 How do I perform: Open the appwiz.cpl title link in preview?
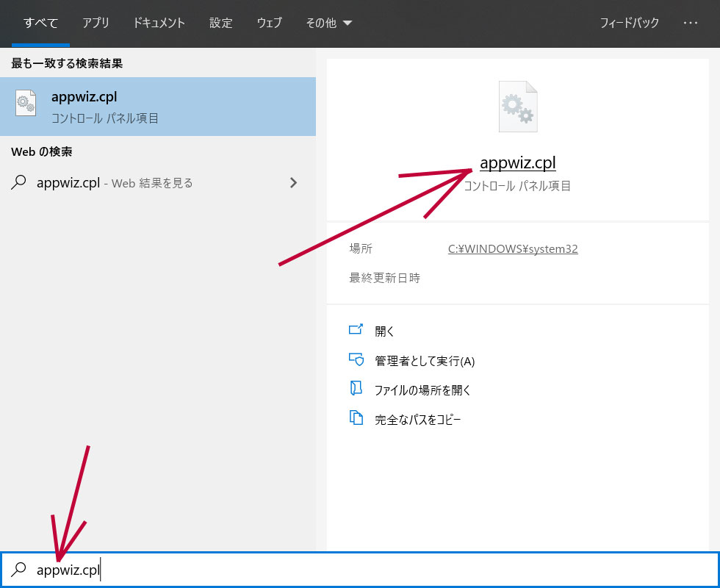pos(518,162)
